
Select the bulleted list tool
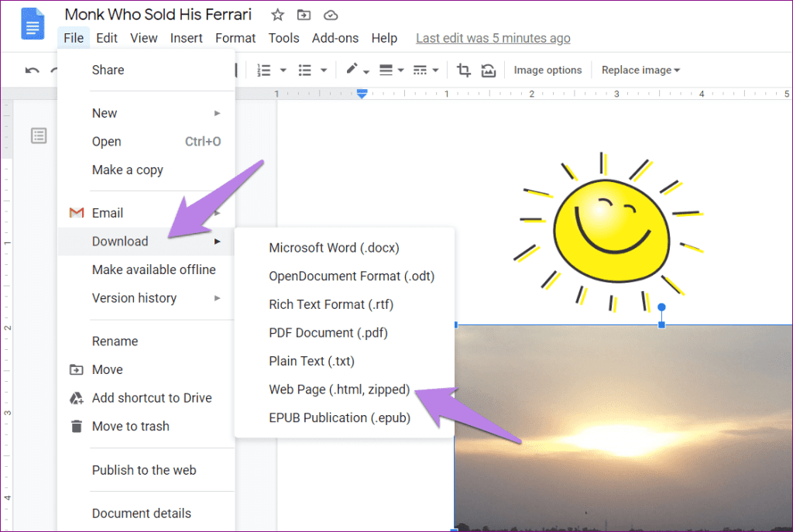coord(307,70)
